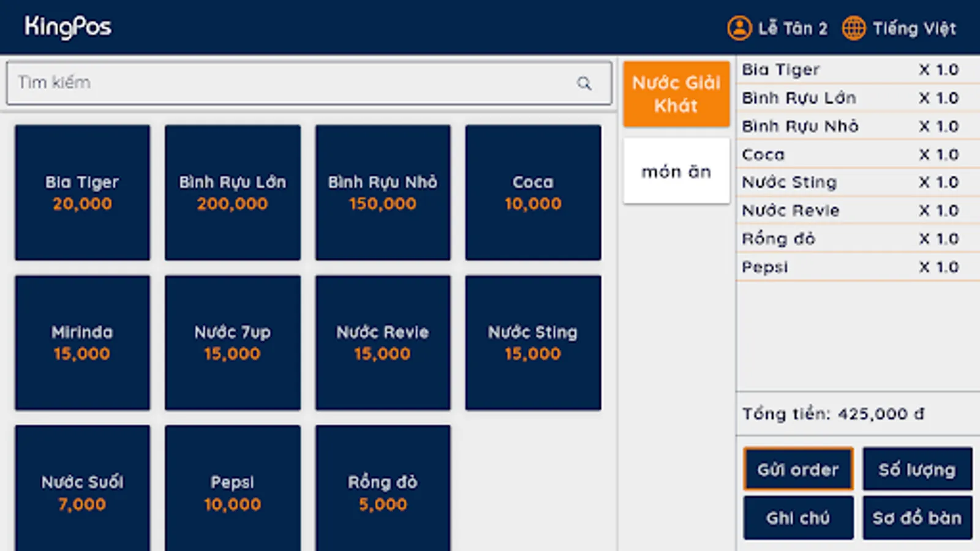The height and width of the screenshot is (551, 980).
Task: Select the Coca 10,000 product tile
Action: coord(533,193)
